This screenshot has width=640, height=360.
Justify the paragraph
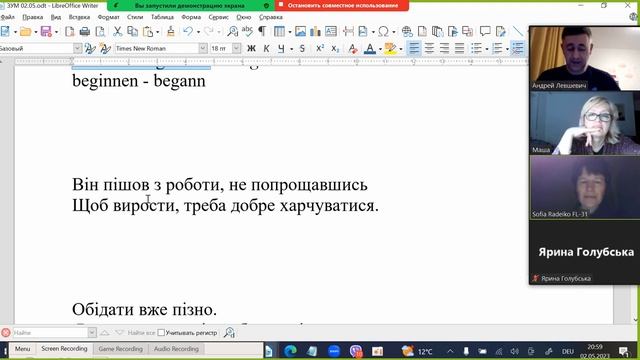pyautogui.click(x=459, y=49)
